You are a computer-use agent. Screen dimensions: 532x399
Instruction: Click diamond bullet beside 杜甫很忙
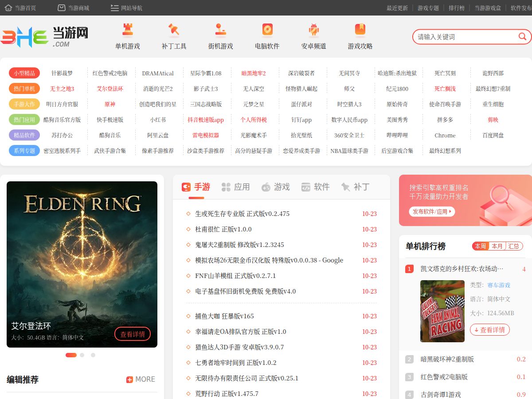coord(188,229)
